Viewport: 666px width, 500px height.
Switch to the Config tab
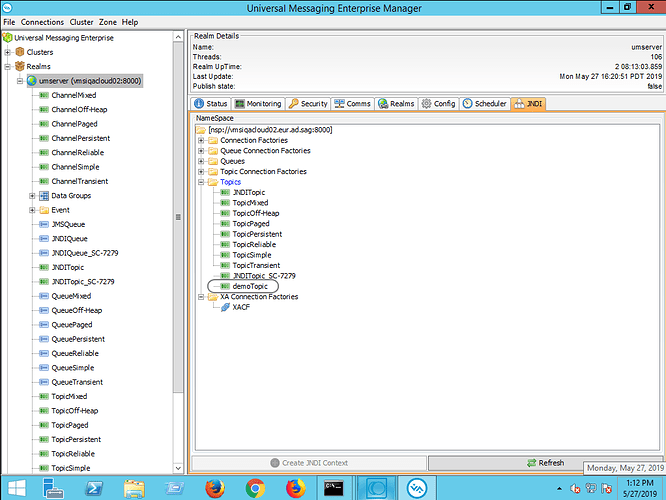(438, 104)
